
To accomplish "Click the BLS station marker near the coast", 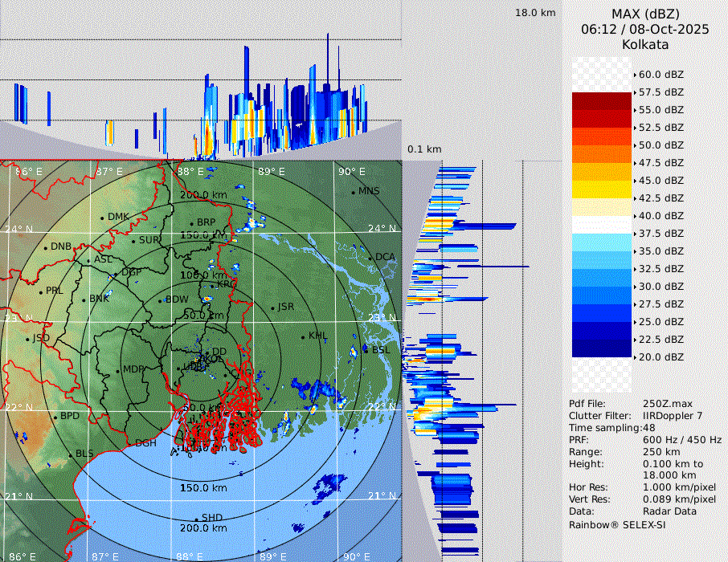I will (71, 455).
